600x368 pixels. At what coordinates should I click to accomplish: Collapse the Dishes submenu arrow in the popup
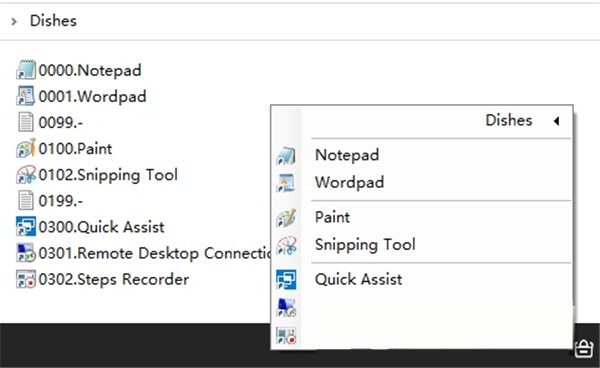coord(557,121)
